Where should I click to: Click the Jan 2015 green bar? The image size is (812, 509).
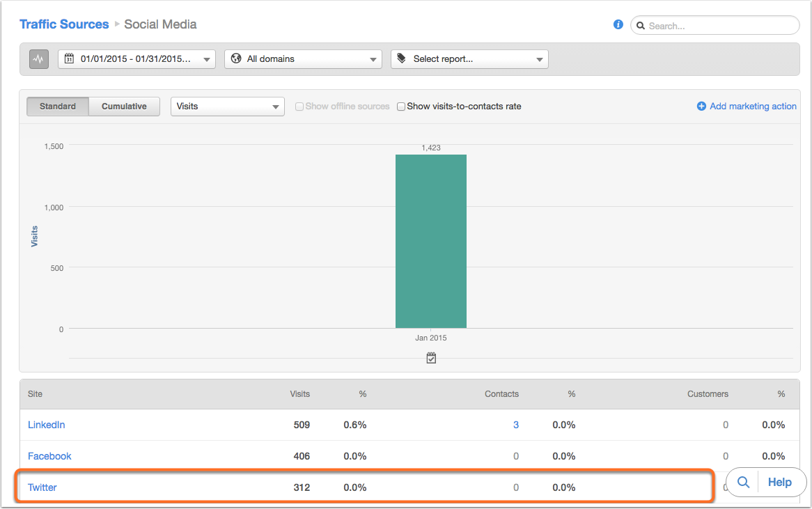pyautogui.click(x=431, y=241)
